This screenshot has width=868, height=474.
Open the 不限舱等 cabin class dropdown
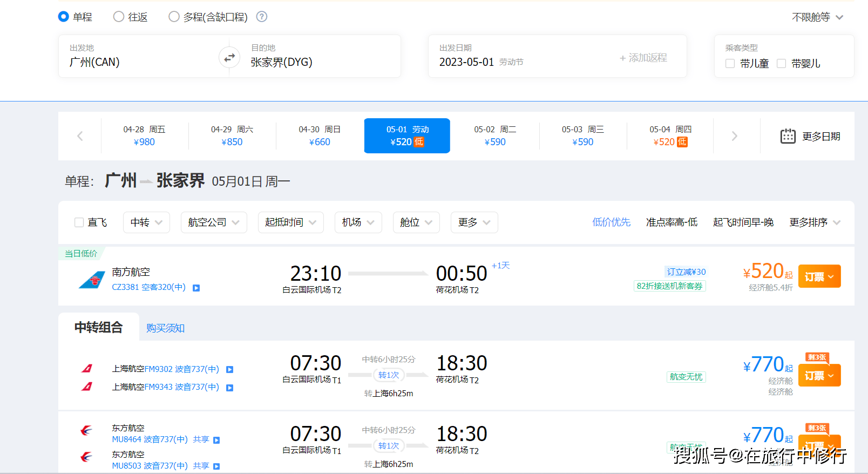[817, 17]
